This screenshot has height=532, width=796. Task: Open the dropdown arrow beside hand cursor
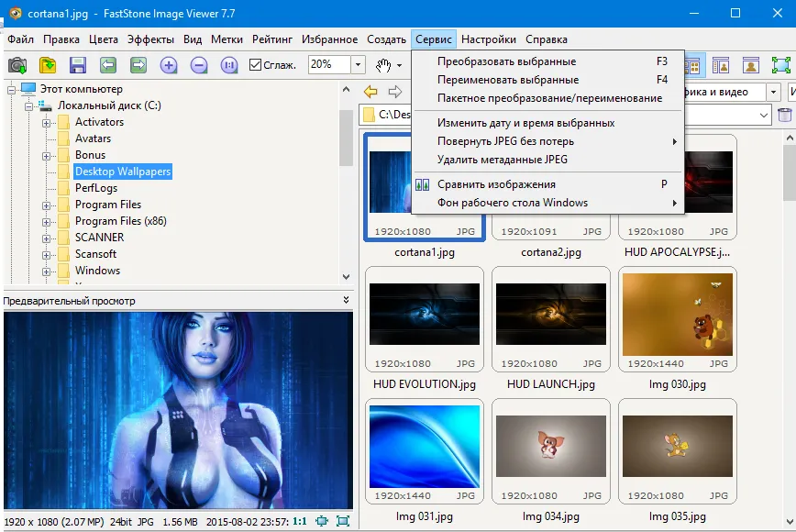pyautogui.click(x=400, y=65)
